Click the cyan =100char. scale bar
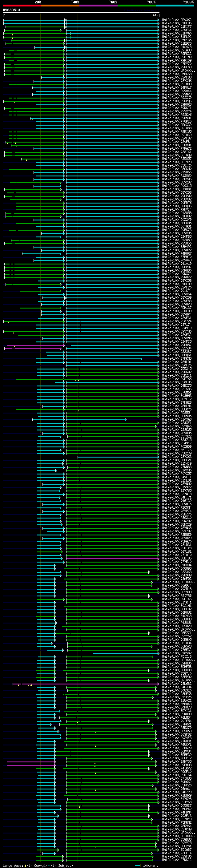 (137, 865)
